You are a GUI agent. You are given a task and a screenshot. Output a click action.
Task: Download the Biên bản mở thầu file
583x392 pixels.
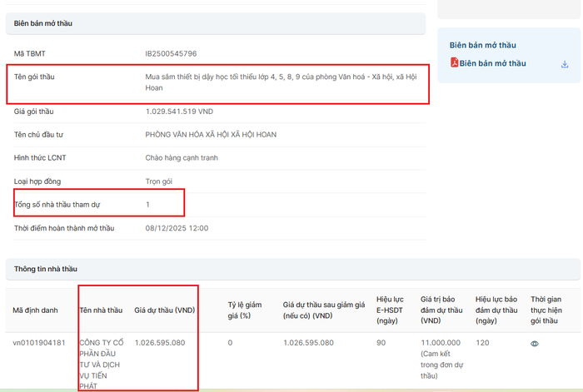pos(565,64)
